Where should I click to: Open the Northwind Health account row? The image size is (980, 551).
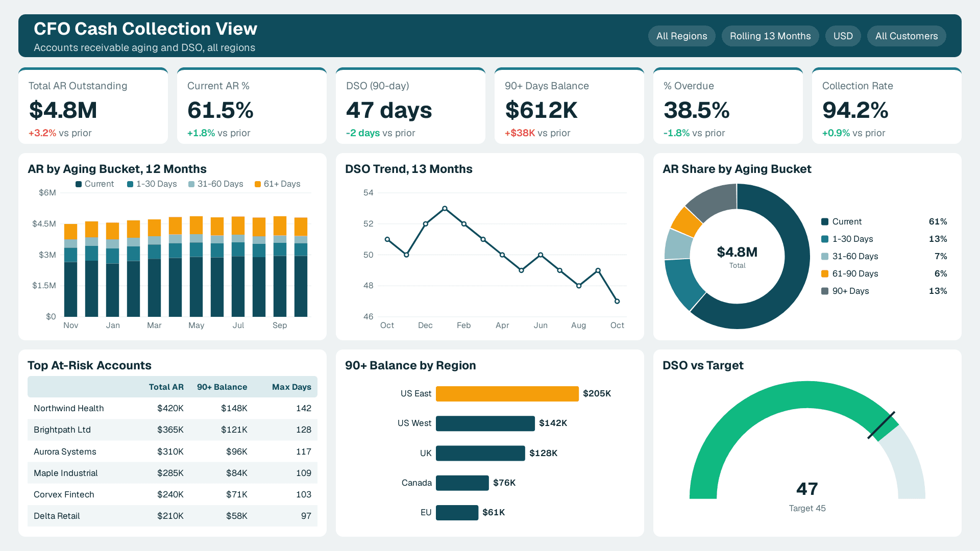tap(173, 408)
